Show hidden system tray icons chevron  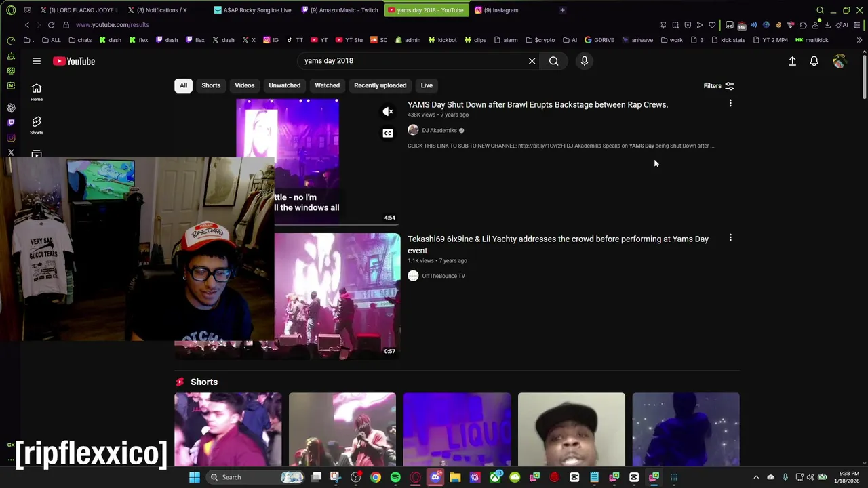pyautogui.click(x=756, y=477)
